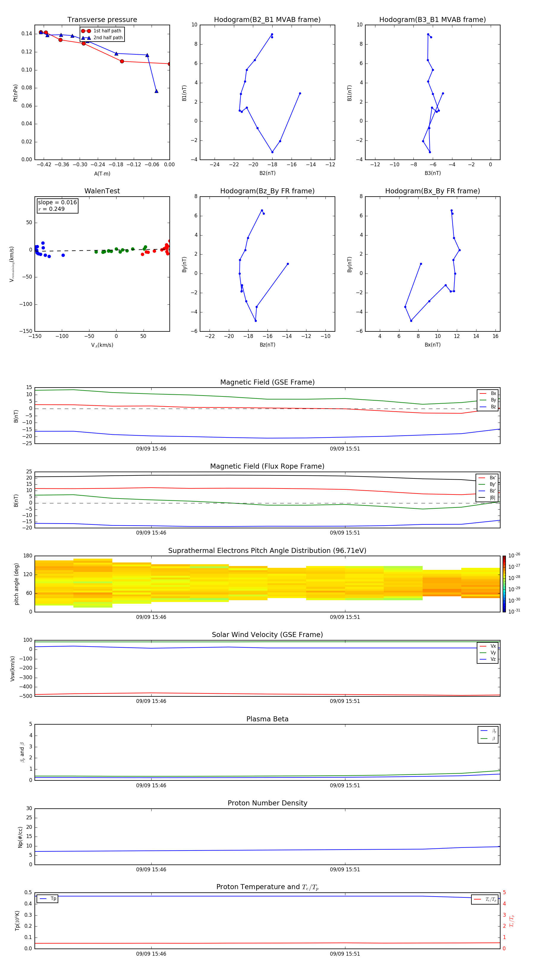
Task: Select 'Vx' in the velocity legend
Action: tap(488, 646)
